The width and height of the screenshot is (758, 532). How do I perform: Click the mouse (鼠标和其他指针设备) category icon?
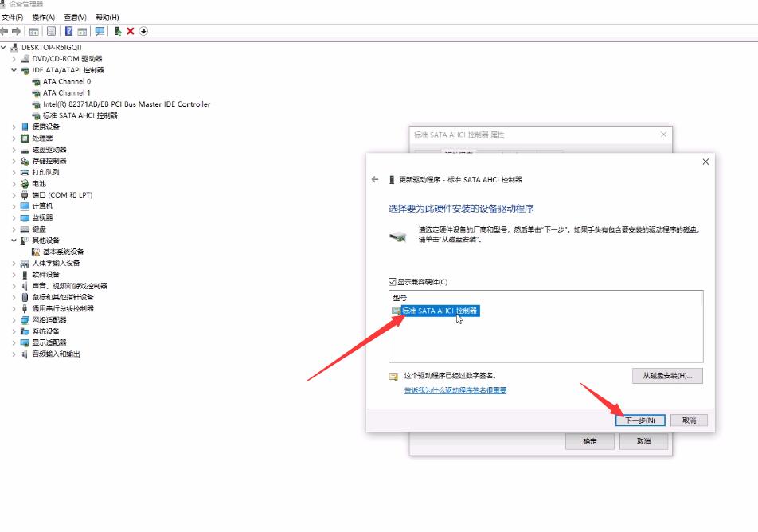[x=25, y=297]
